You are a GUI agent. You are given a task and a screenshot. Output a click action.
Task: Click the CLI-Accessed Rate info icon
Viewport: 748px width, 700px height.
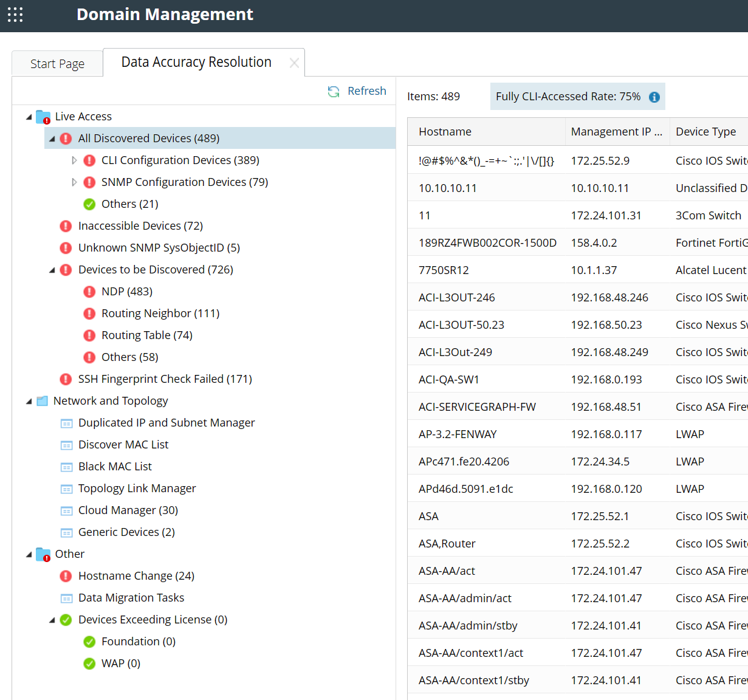click(654, 97)
